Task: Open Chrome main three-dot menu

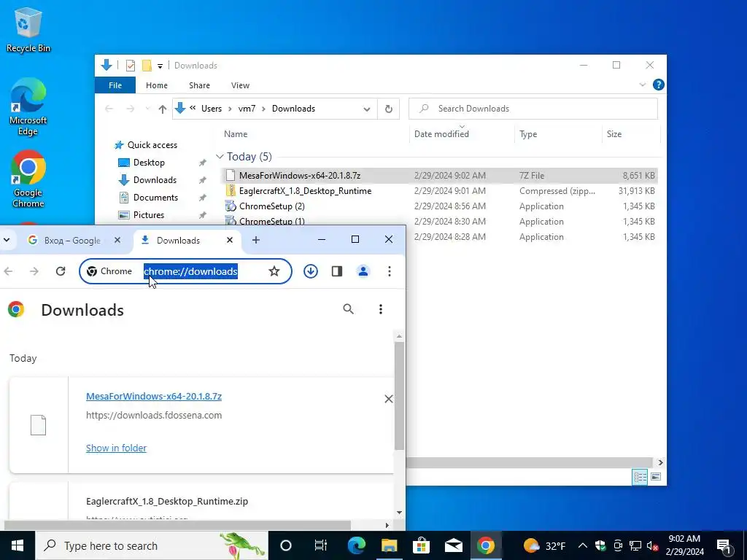Action: click(x=390, y=271)
